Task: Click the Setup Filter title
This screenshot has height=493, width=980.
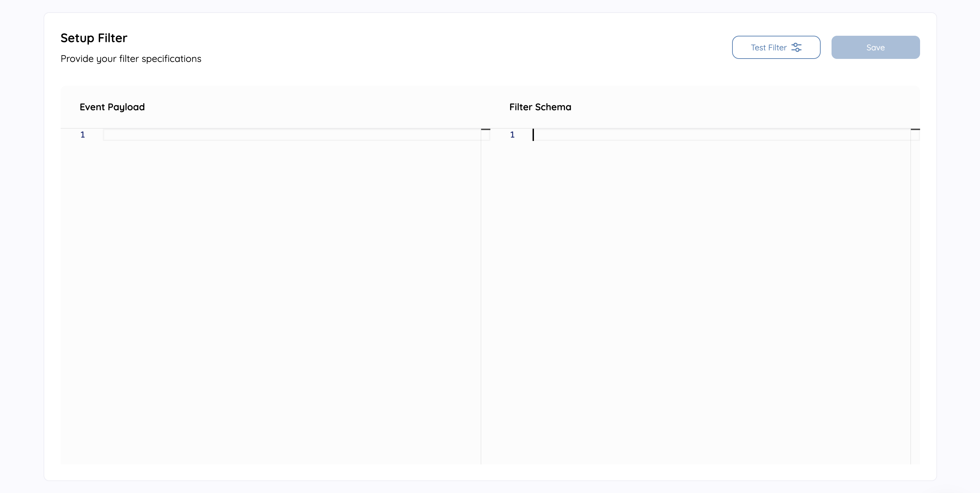Action: (94, 38)
